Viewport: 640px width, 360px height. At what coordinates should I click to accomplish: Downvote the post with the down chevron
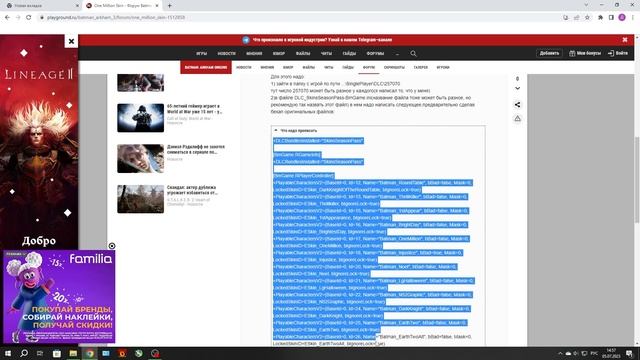tap(517, 88)
